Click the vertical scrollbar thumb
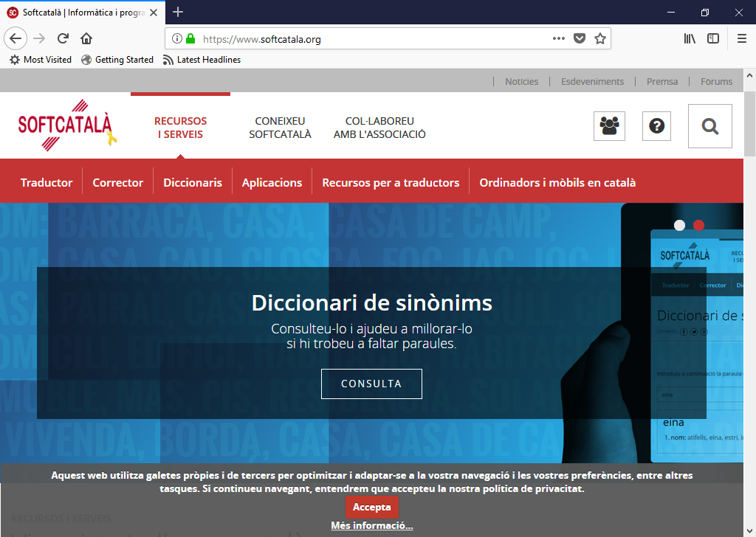This screenshot has height=537, width=756. pos(749,124)
